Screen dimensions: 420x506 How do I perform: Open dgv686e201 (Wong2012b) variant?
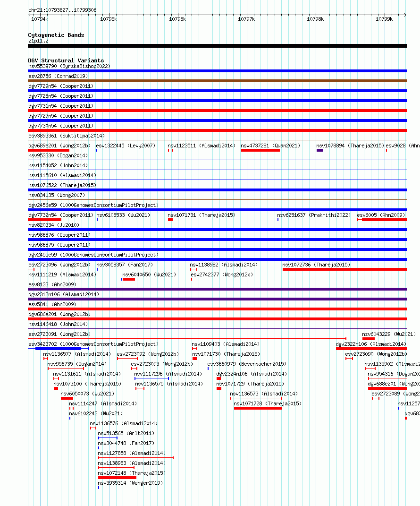[59, 314]
